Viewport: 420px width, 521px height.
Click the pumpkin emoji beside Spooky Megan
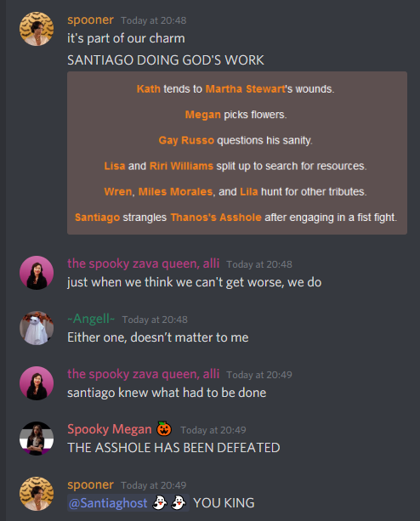click(164, 428)
